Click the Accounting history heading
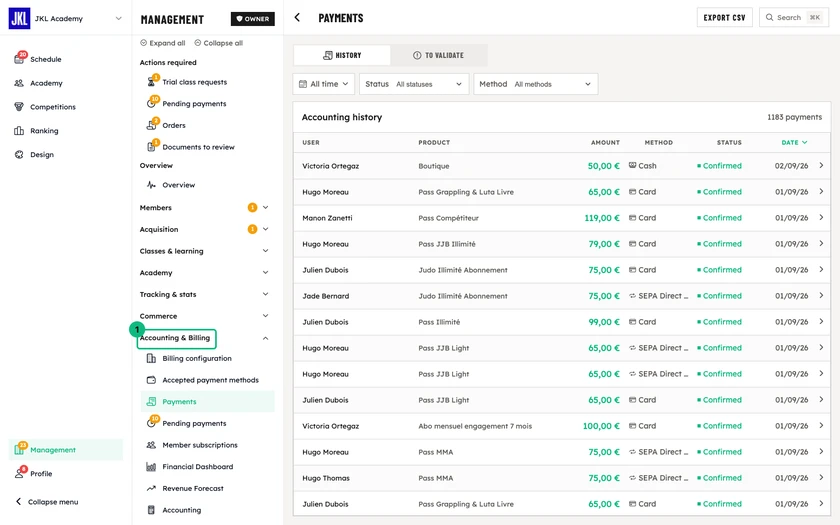Screen dimensions: 840x525 coord(342,117)
